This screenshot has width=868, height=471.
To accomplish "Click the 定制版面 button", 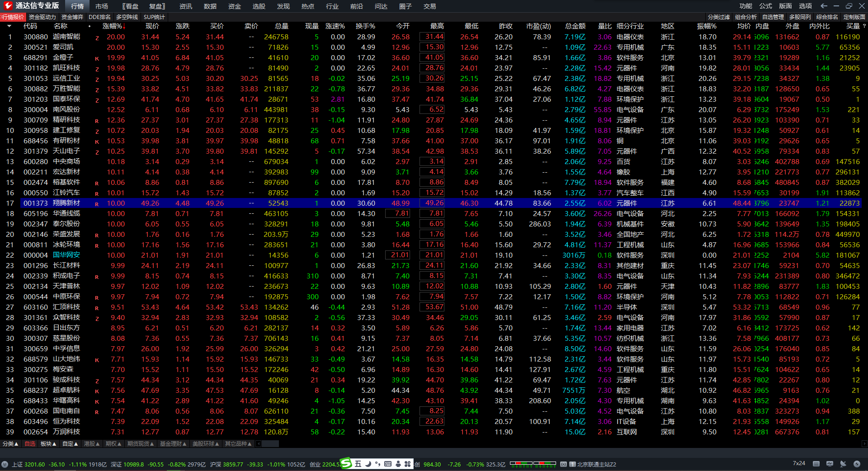I will (854, 17).
